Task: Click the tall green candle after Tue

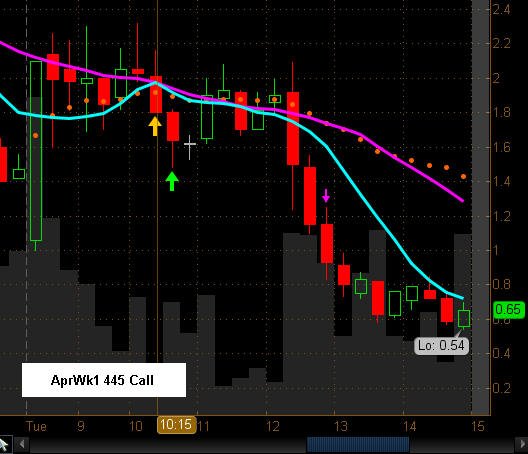Action: [36, 151]
